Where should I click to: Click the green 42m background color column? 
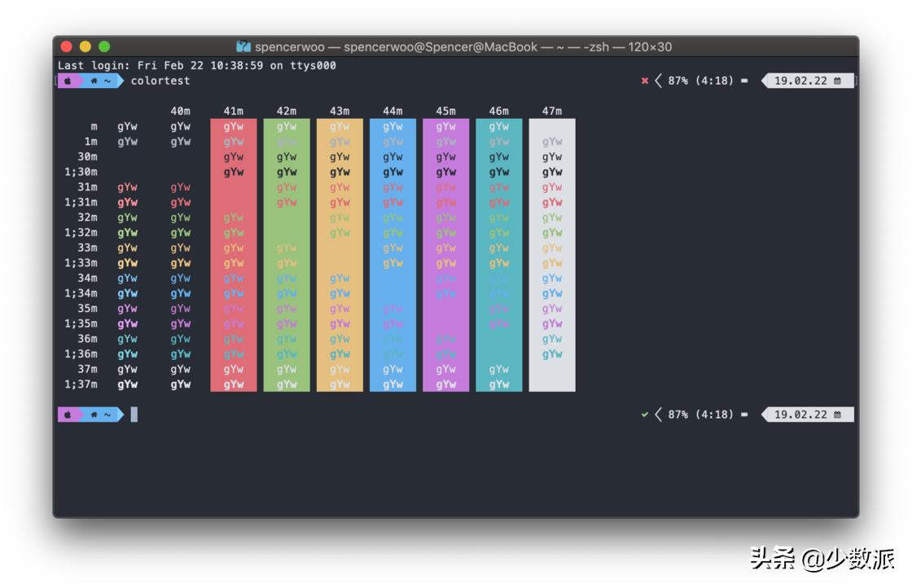pyautogui.click(x=286, y=255)
